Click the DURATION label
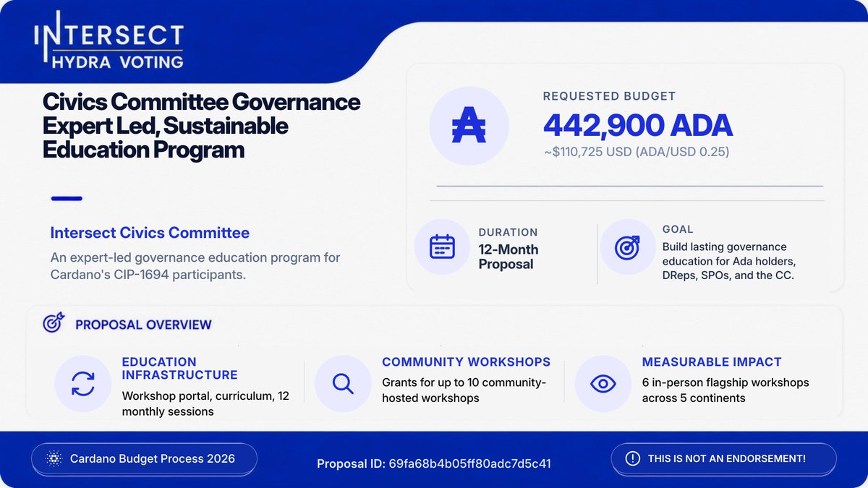 [x=508, y=232]
